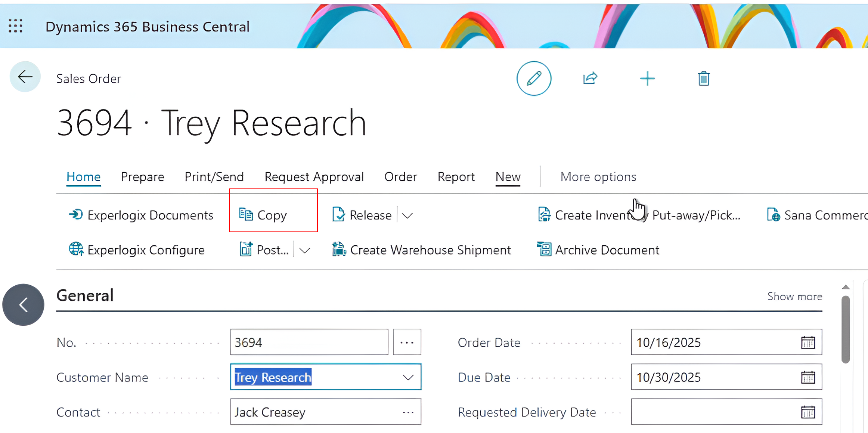
Task: Collapse the General section heading
Action: click(85, 295)
